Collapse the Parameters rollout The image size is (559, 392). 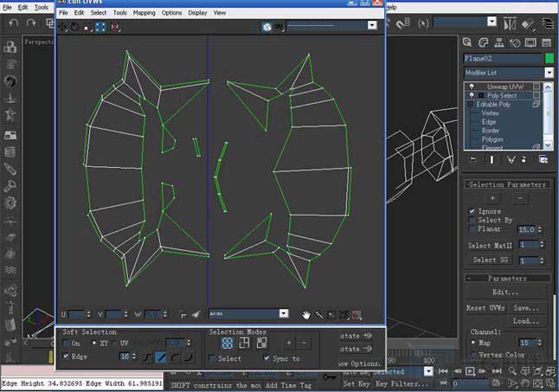pyautogui.click(x=507, y=279)
